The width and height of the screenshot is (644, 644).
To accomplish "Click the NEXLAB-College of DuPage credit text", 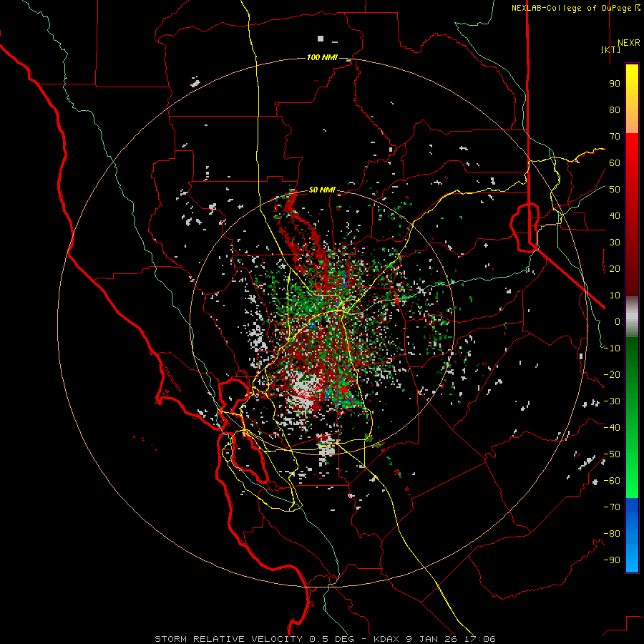I will pyautogui.click(x=572, y=8).
